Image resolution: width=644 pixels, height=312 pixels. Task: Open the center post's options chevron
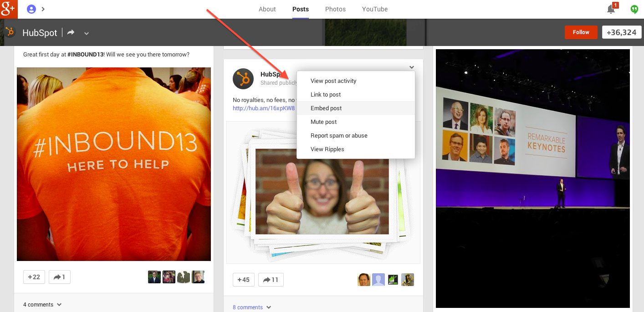[411, 66]
